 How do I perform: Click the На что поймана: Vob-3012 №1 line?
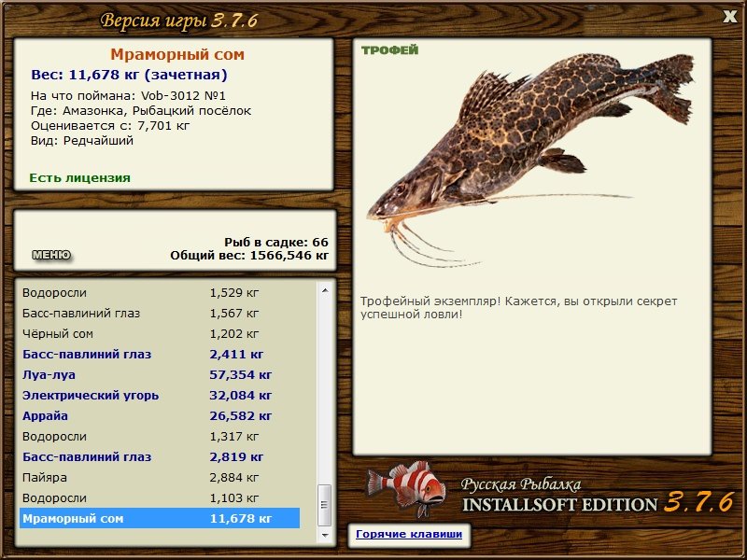[128, 95]
